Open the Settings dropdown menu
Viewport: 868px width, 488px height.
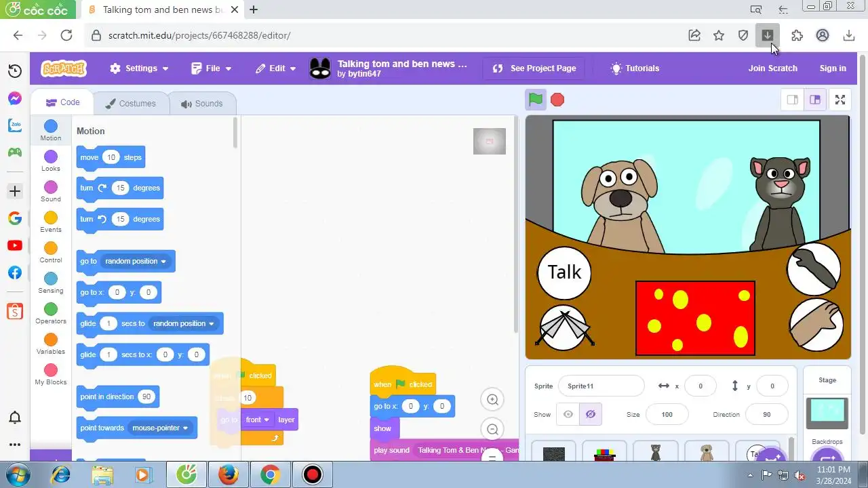tap(139, 68)
